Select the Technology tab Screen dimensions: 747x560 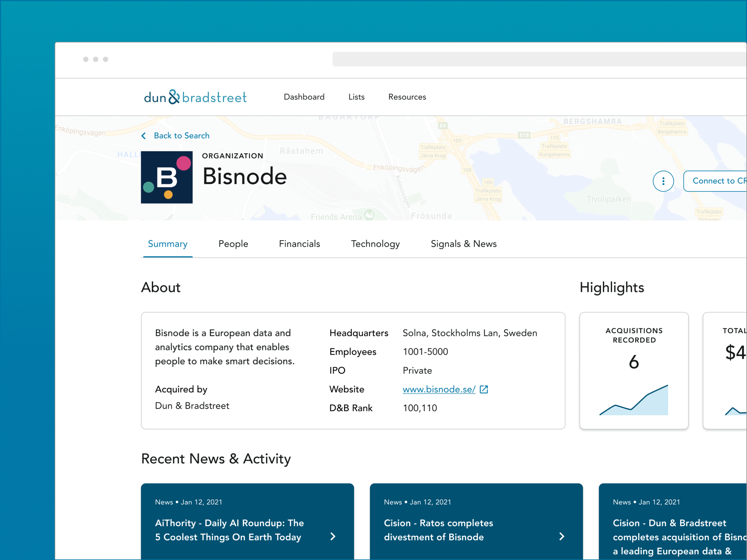(x=375, y=244)
